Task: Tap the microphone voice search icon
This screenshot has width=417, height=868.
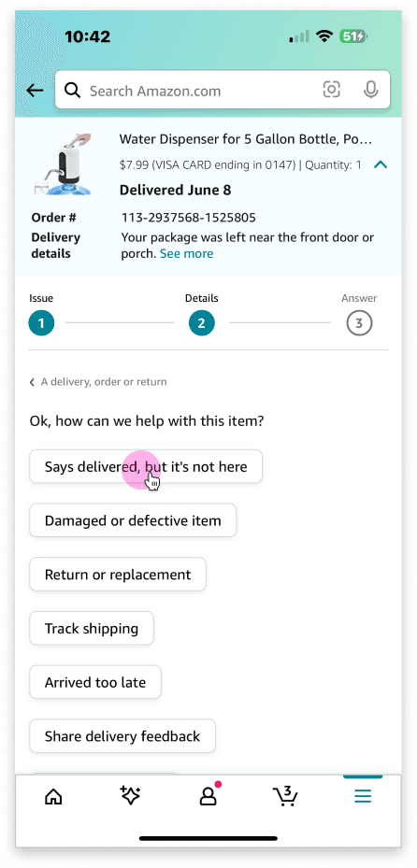Action: pos(370,90)
